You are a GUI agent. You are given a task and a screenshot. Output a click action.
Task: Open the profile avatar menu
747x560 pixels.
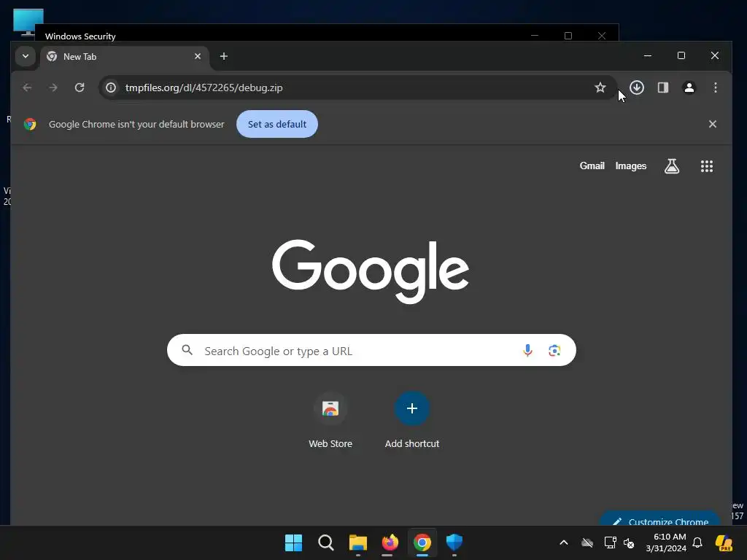pyautogui.click(x=689, y=87)
